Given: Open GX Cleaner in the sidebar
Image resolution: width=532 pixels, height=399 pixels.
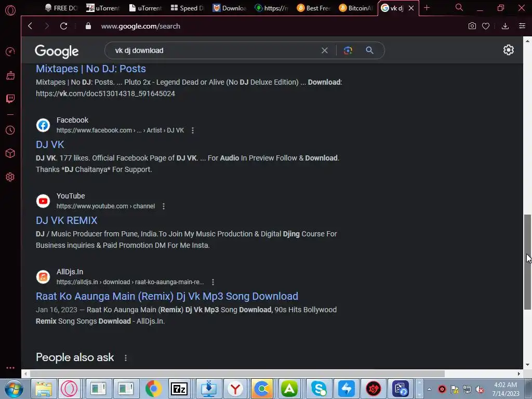Looking at the screenshot, I should tap(10, 75).
